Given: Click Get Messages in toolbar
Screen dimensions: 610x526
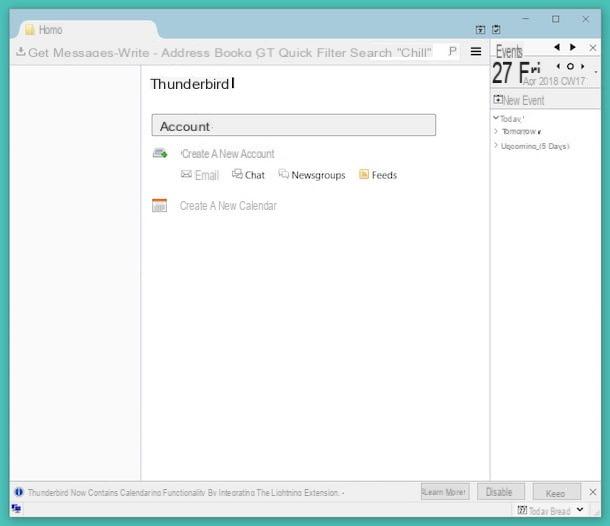Looking at the screenshot, I should pos(70,53).
